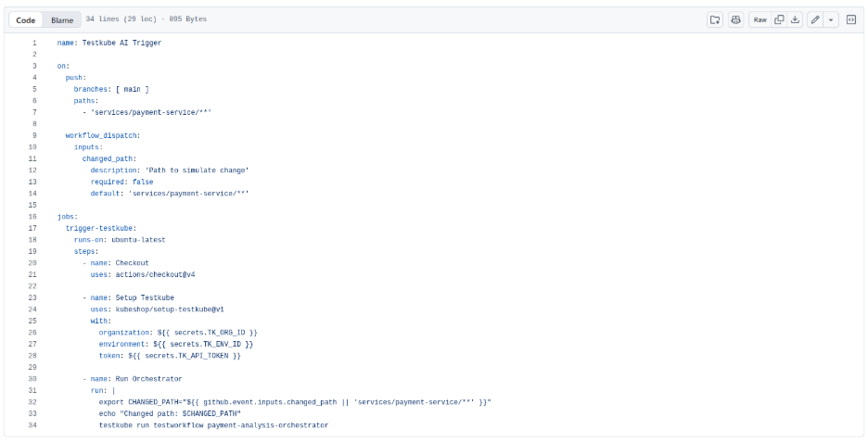Click 'actions/checkout@v4' text

point(155,274)
